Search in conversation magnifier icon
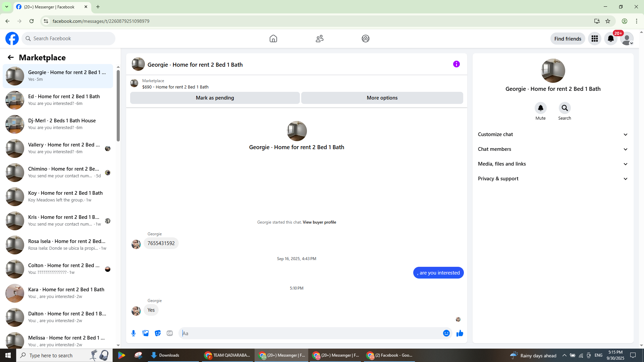644x362 pixels. point(565,108)
